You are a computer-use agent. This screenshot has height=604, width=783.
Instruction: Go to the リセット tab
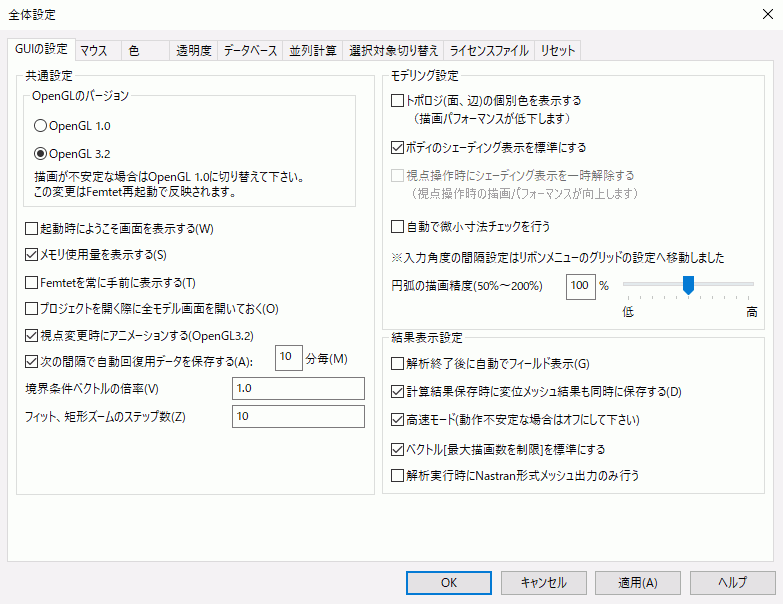(x=557, y=51)
